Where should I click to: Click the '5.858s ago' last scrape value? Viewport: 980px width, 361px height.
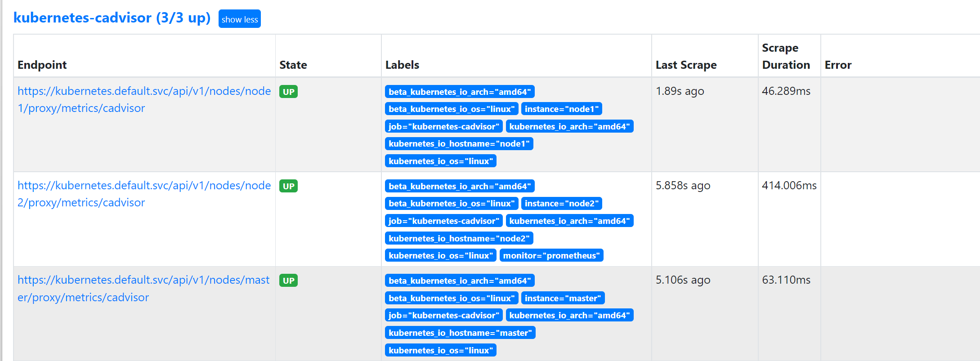pos(683,186)
